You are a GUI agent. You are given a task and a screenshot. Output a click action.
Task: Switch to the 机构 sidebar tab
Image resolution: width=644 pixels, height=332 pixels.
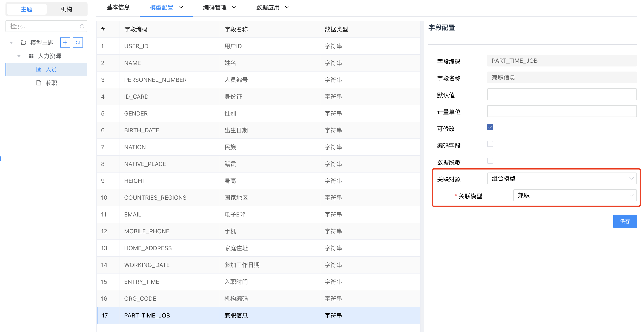click(66, 9)
